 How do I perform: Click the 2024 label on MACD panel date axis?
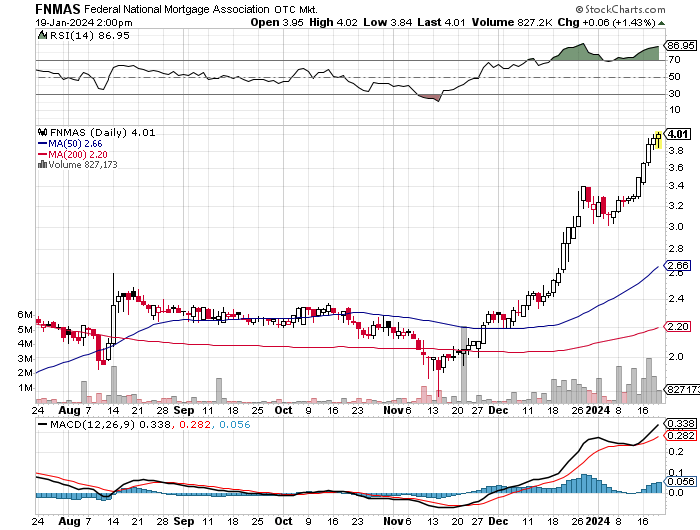click(x=598, y=522)
